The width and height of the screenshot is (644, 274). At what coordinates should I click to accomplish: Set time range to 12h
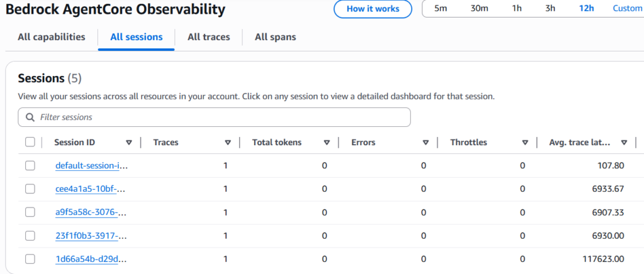tap(587, 9)
